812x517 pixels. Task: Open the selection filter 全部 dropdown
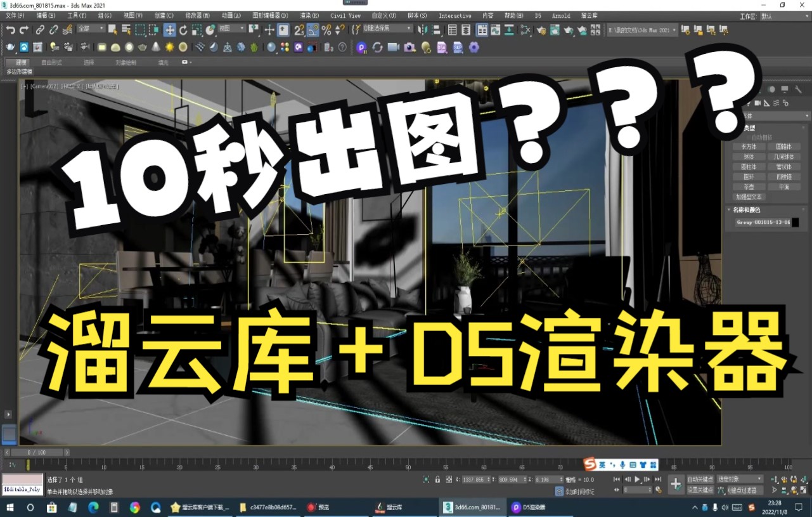[x=91, y=29]
